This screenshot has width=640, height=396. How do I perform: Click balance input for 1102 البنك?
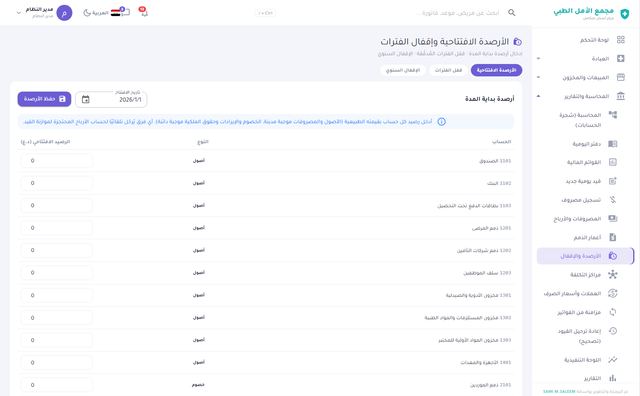[x=56, y=183]
